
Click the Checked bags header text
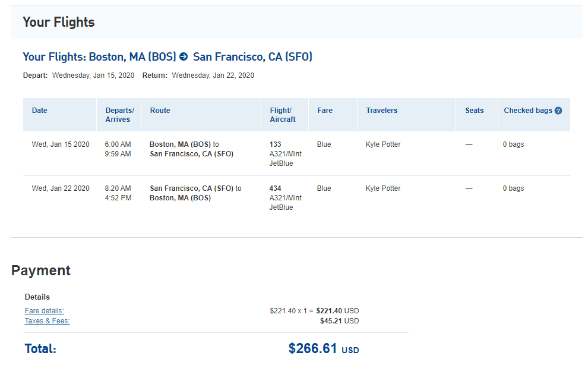527,111
